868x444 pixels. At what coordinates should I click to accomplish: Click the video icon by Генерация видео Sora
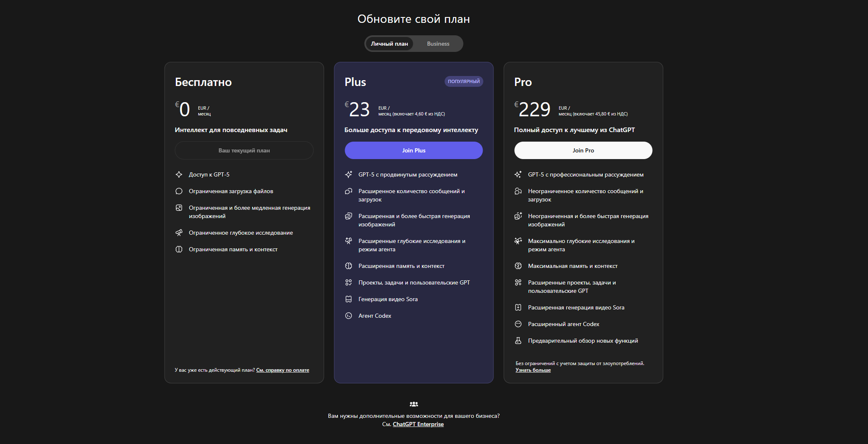point(348,299)
